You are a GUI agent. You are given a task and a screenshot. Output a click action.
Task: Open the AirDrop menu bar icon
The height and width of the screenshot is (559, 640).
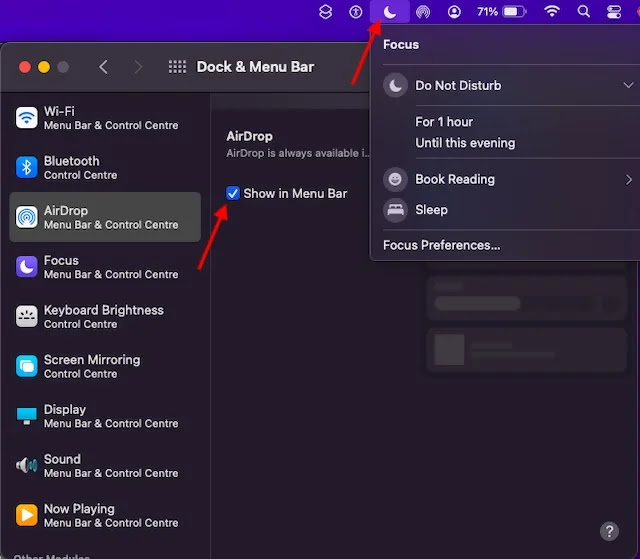(423, 12)
